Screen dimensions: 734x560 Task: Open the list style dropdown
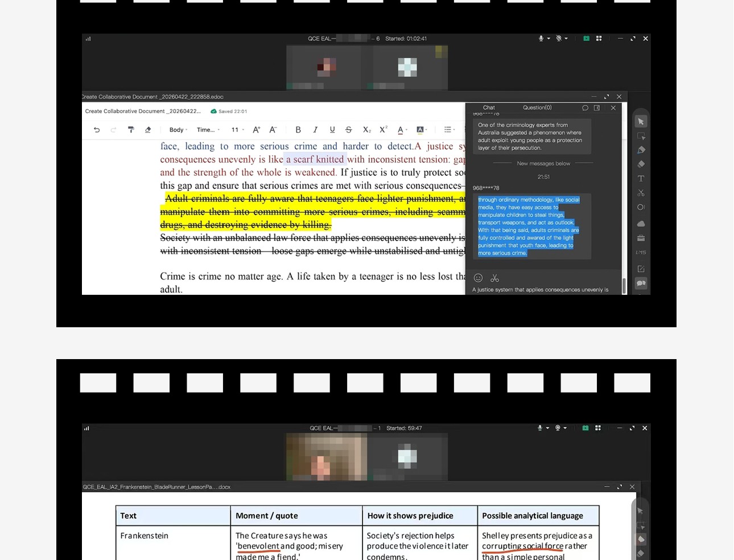[450, 130]
